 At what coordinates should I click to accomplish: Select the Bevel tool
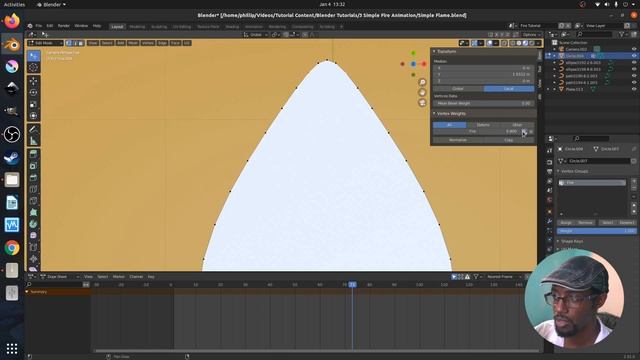point(33,178)
